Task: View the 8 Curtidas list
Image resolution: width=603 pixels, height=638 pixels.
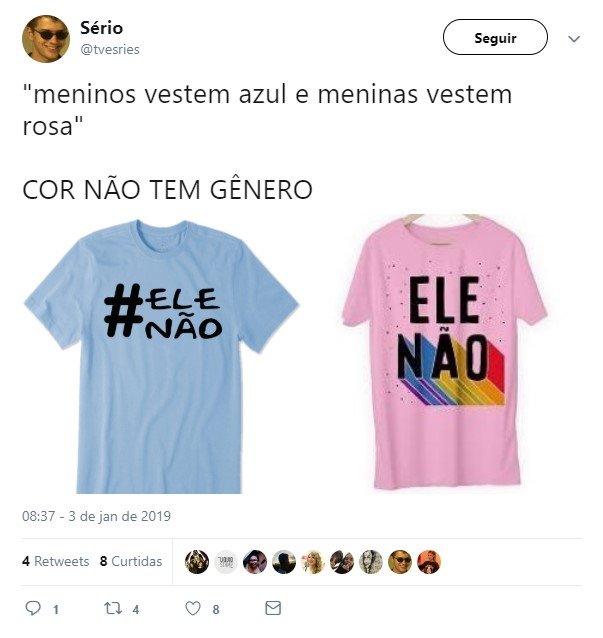Action: click(131, 561)
